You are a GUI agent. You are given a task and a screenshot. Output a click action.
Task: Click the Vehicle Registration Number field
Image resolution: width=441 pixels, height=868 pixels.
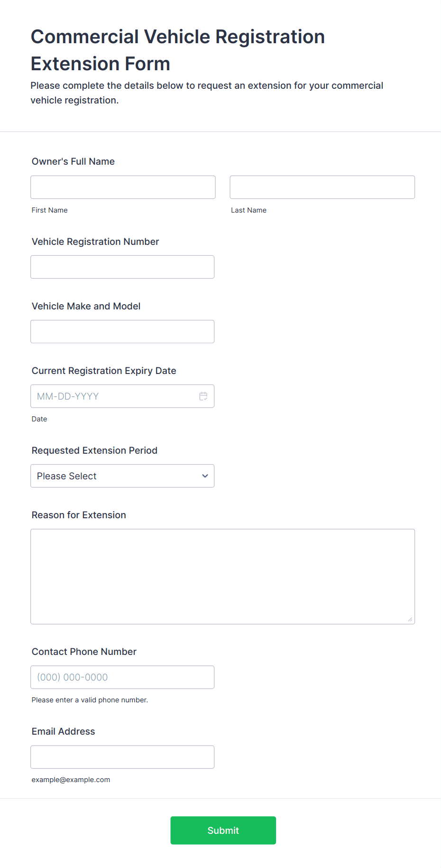pyautogui.click(x=122, y=267)
